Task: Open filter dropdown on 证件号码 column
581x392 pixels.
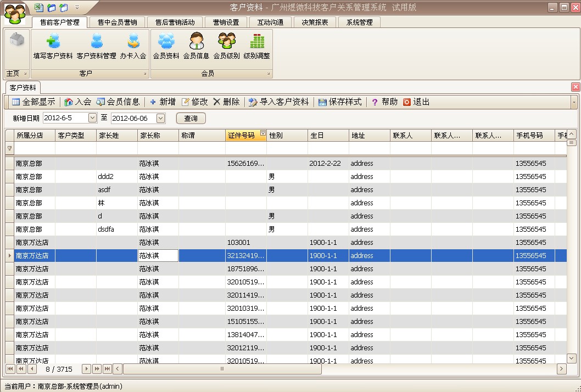Action: click(262, 133)
